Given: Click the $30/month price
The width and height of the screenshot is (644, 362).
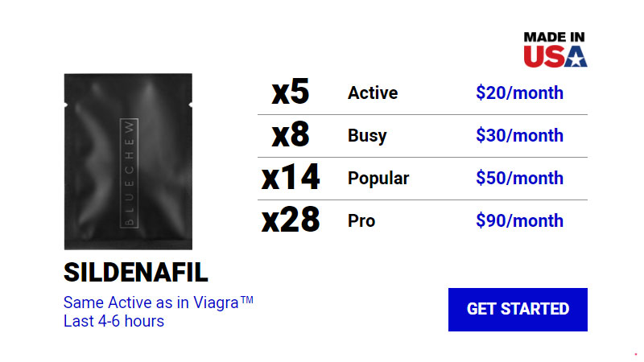Looking at the screenshot, I should (519, 135).
